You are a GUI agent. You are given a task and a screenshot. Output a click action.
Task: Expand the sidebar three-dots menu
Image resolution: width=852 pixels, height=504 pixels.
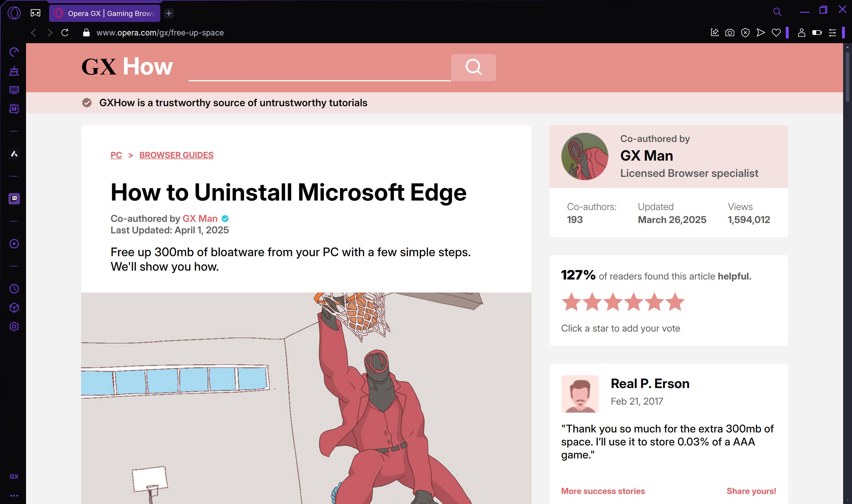pos(14,495)
